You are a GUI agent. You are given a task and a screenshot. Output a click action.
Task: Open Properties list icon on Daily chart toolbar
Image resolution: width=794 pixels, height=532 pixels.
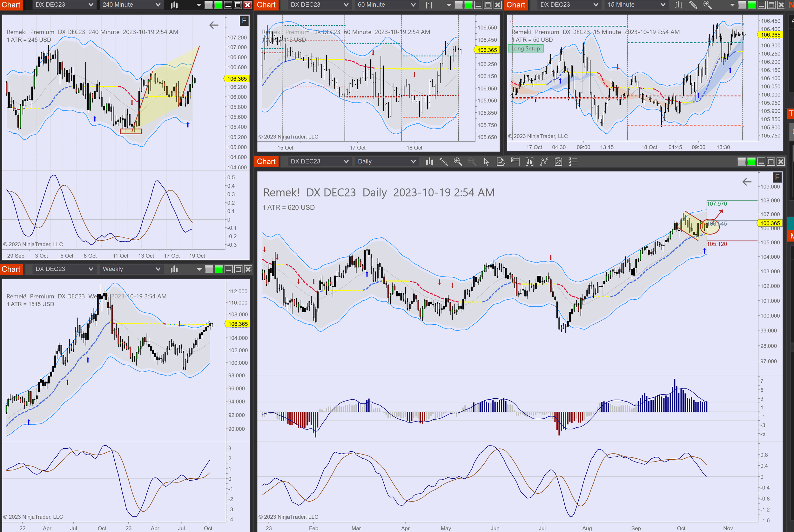pos(573,162)
